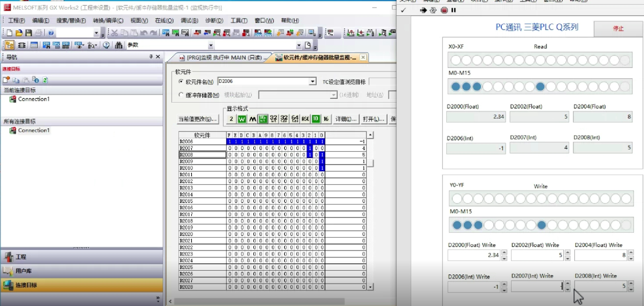This screenshot has width=644, height=306.
Task: Select the 缓冲存储器(M) radio button
Action: pyautogui.click(x=181, y=95)
